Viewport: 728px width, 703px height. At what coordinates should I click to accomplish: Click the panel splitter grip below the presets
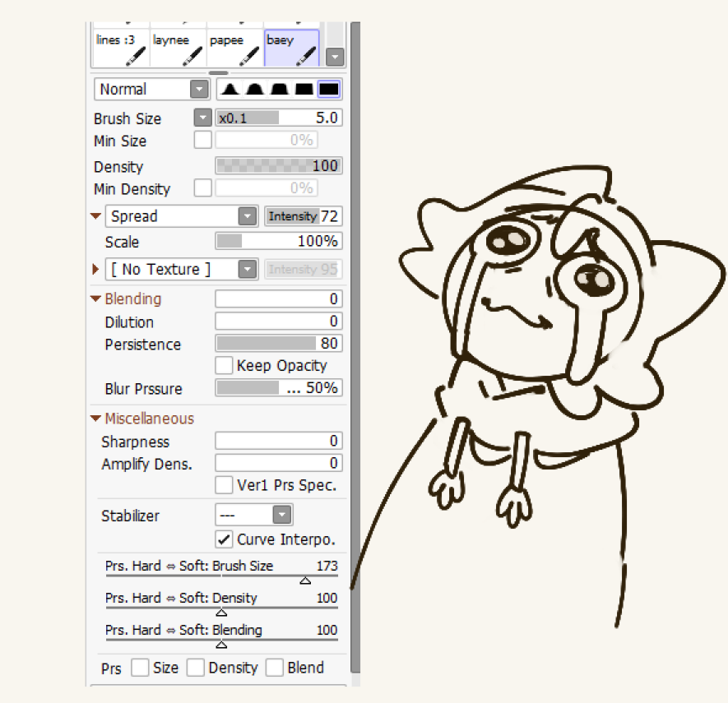[218, 73]
